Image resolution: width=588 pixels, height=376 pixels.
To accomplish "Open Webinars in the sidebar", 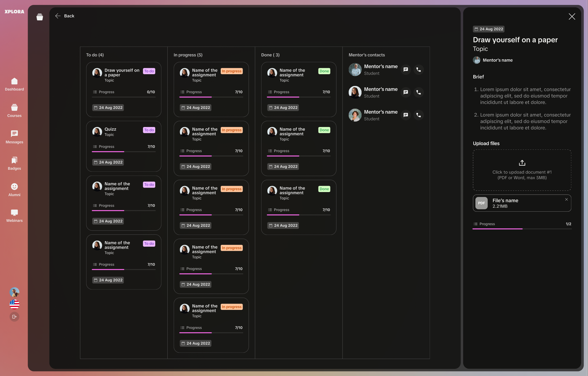I will [14, 216].
